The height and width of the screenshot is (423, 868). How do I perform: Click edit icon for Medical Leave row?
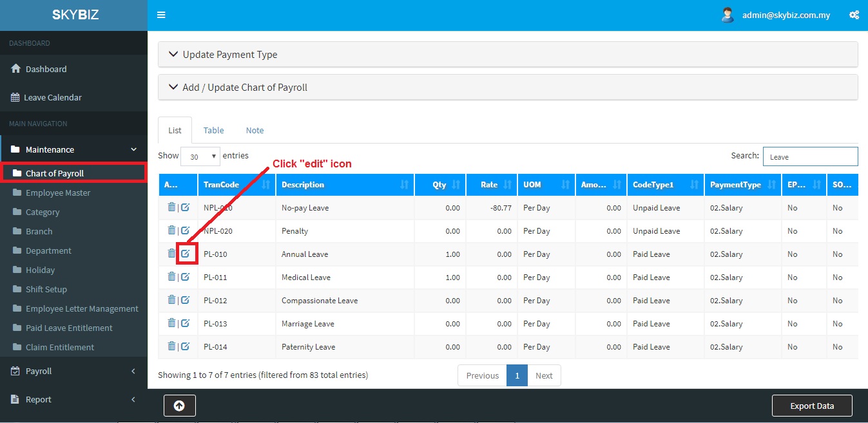coord(186,277)
